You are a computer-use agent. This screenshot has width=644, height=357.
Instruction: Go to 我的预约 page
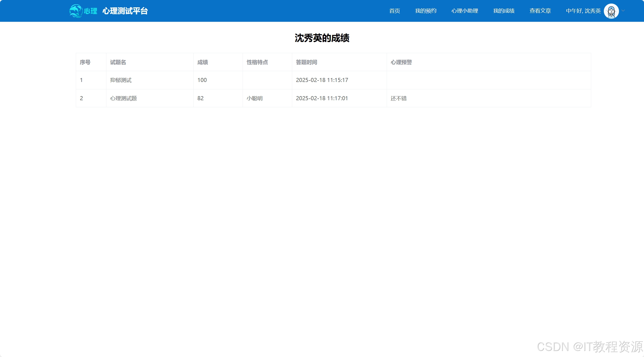tap(426, 11)
